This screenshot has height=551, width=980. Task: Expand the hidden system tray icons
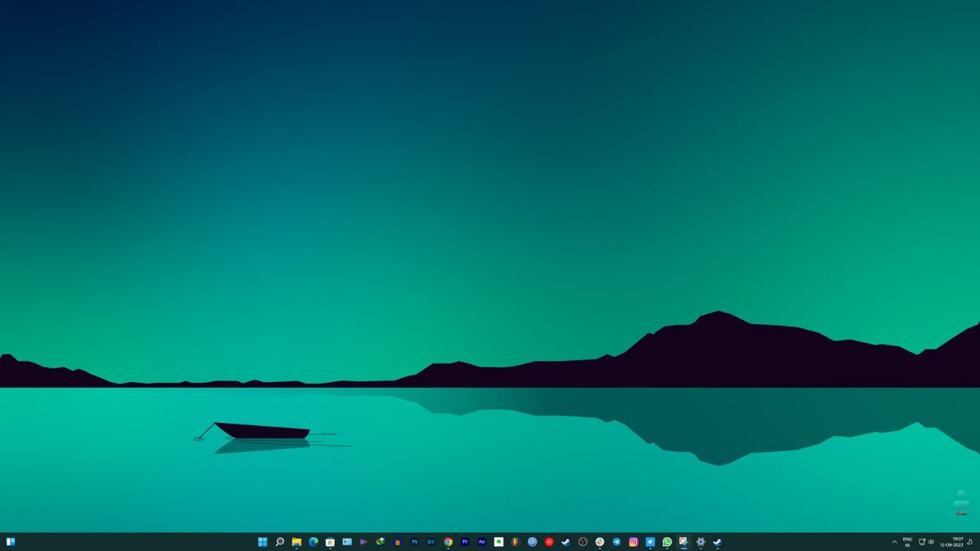point(894,542)
